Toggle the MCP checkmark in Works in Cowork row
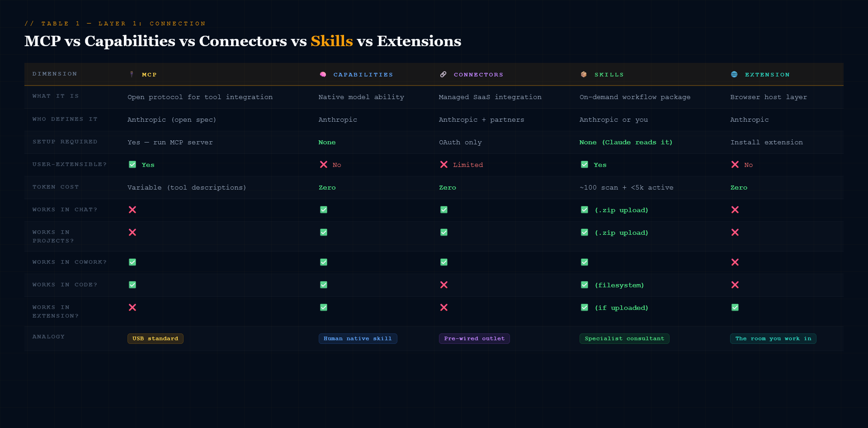868x428 pixels. coord(132,262)
